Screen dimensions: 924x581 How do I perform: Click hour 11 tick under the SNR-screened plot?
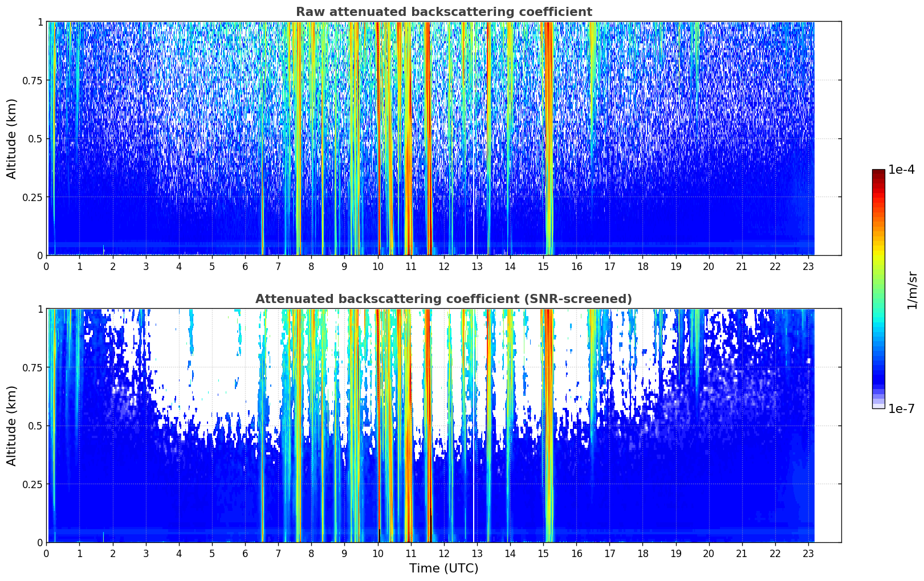coord(411,553)
